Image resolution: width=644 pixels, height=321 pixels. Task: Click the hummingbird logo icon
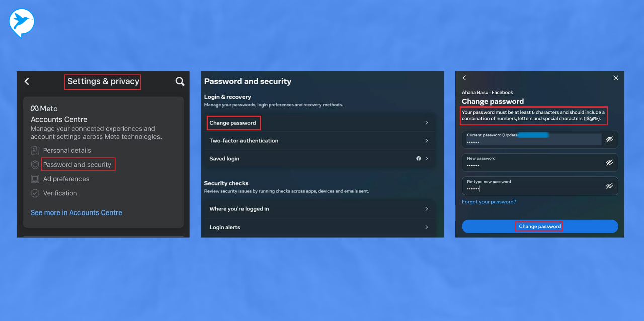pyautogui.click(x=21, y=22)
